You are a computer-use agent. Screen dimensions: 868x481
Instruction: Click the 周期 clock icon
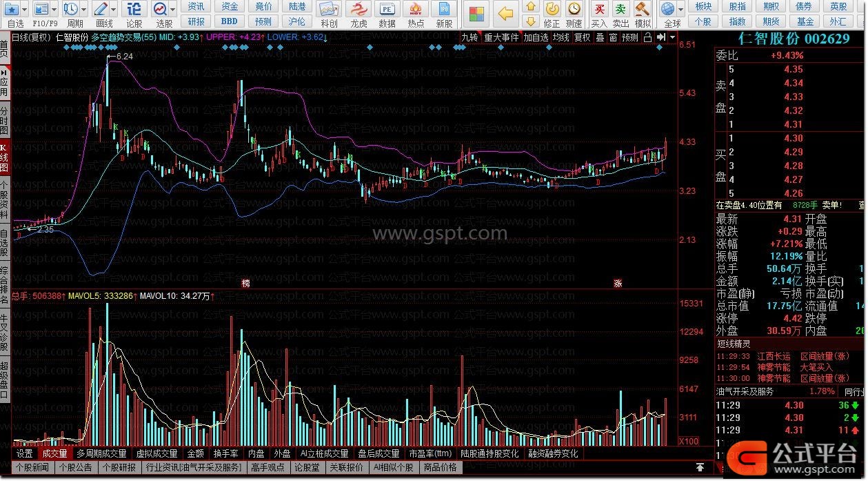point(71,9)
